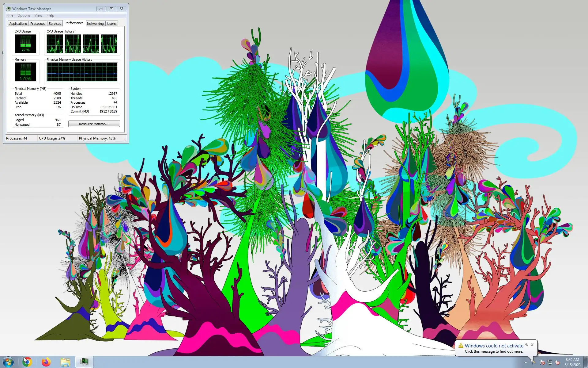Switch to the Services tab
The image size is (588, 368).
click(x=55, y=24)
